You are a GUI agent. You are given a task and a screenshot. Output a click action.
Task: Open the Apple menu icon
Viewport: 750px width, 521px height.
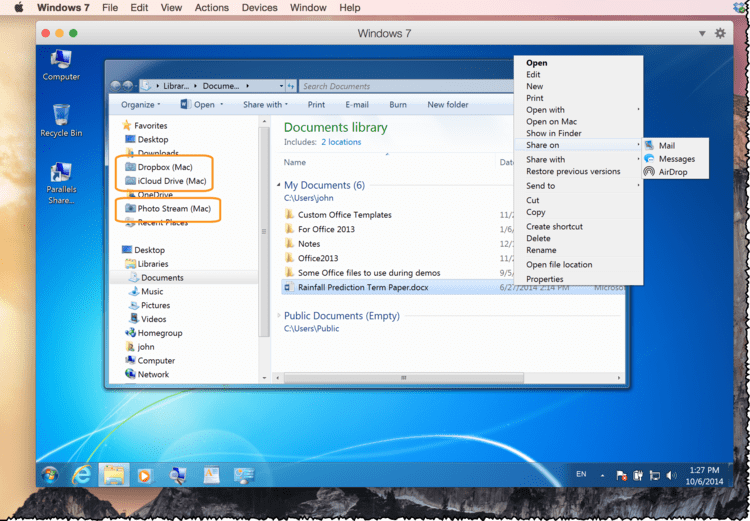tap(19, 8)
